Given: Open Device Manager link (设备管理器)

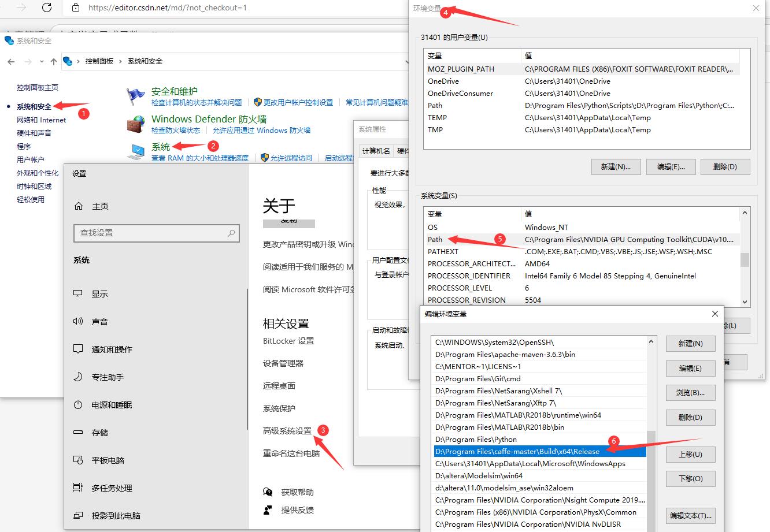Looking at the screenshot, I should (x=283, y=363).
